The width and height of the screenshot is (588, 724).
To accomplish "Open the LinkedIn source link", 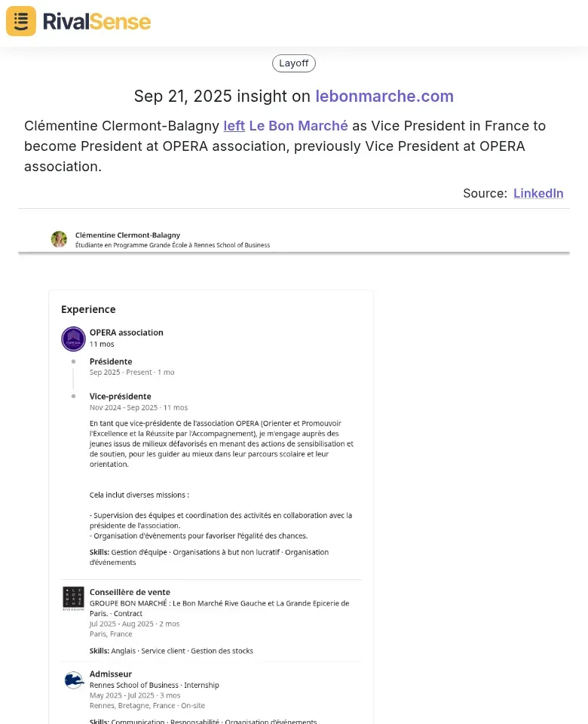I will click(538, 193).
